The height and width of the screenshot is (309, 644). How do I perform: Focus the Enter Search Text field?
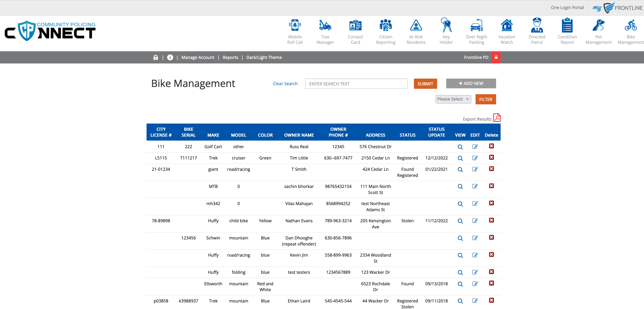(356, 84)
